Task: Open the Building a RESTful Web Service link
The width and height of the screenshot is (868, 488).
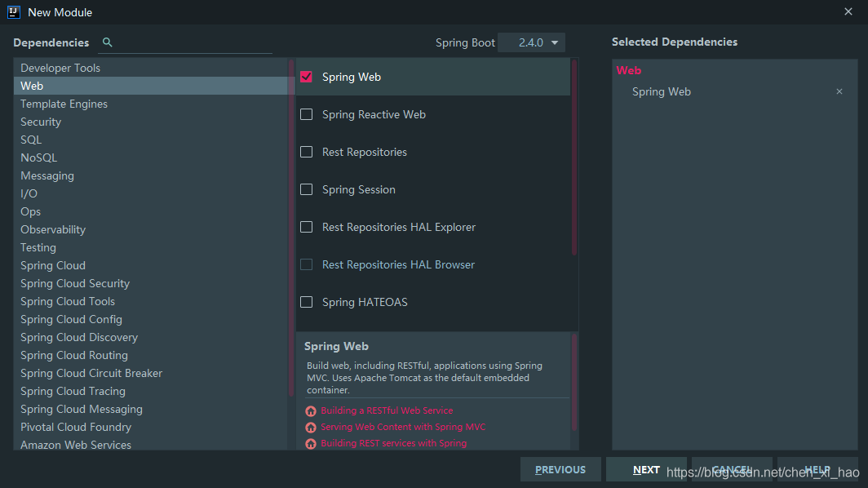Action: click(x=387, y=410)
